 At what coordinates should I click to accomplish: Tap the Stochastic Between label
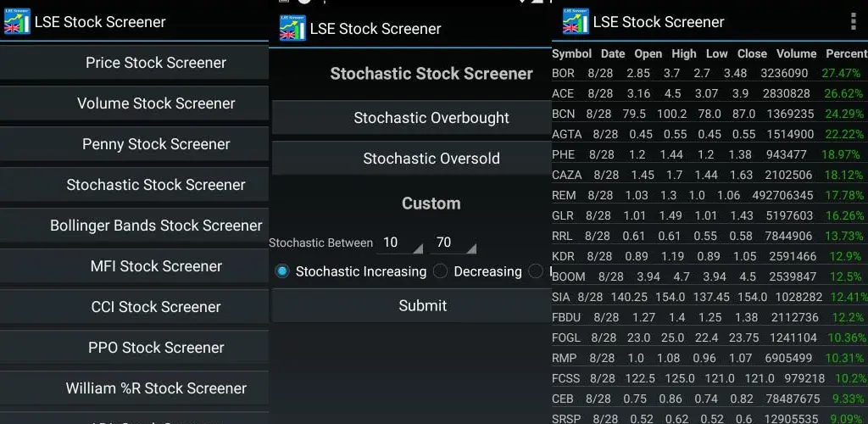(x=321, y=243)
